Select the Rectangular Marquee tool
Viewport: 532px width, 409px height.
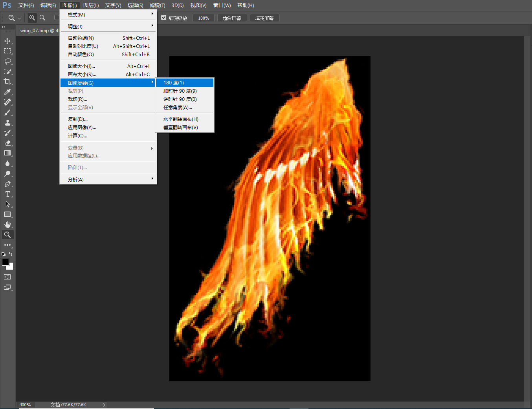click(x=7, y=51)
